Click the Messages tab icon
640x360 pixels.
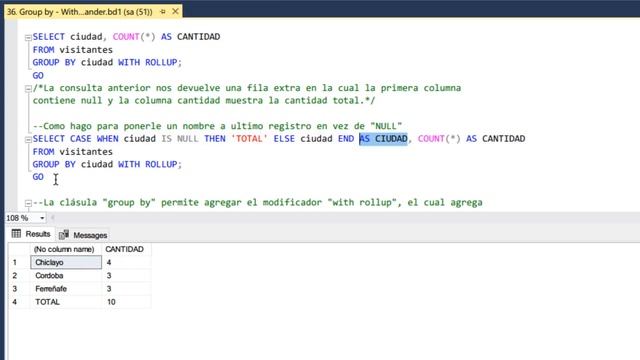(64, 235)
